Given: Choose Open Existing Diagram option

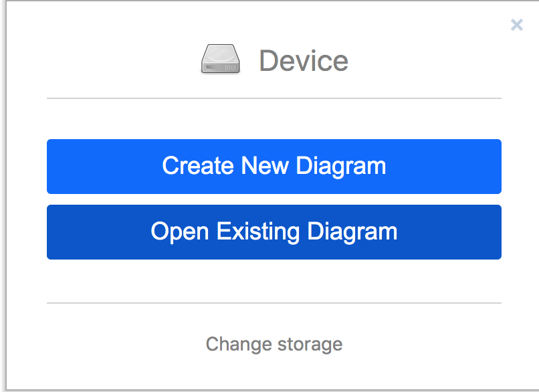Looking at the screenshot, I should point(274,232).
